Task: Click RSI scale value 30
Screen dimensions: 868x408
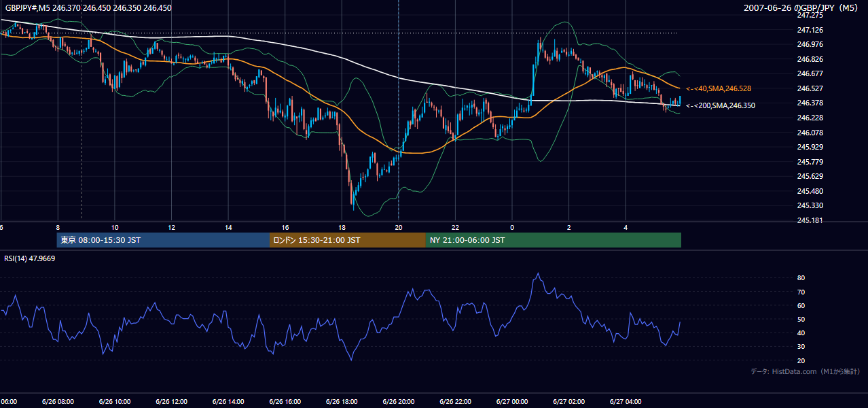Action: 801,347
